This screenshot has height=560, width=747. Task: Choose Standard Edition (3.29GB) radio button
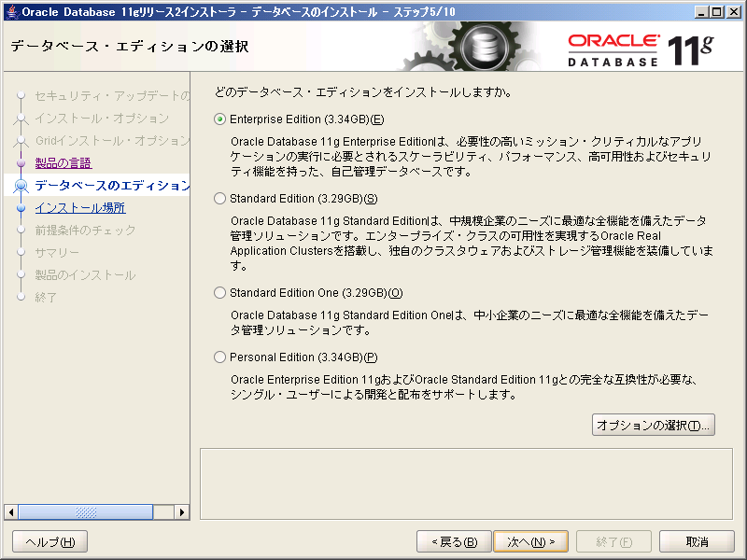coord(220,199)
